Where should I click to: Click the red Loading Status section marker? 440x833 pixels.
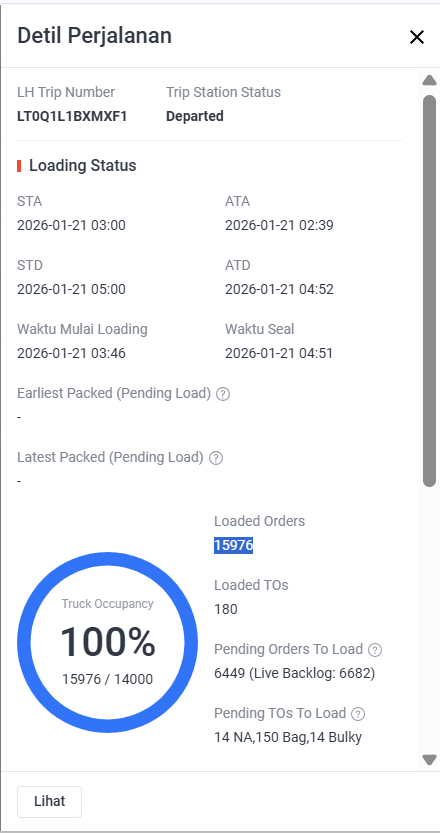(x=19, y=166)
